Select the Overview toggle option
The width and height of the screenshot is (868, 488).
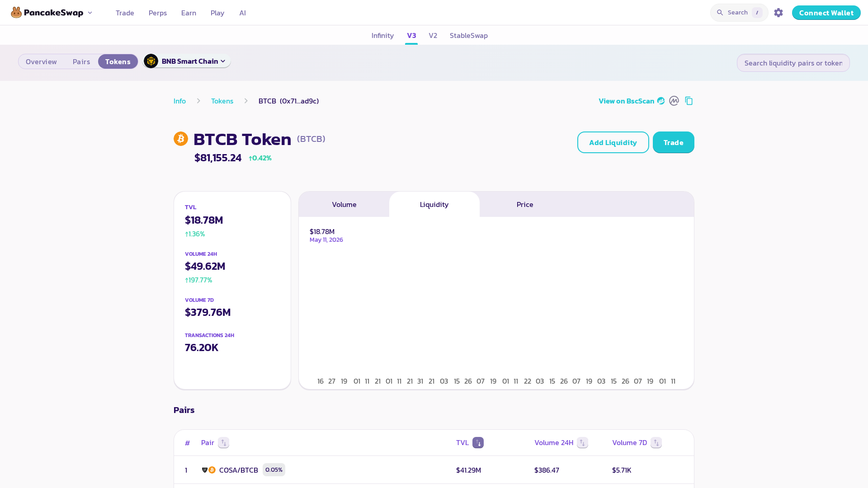pos(41,61)
